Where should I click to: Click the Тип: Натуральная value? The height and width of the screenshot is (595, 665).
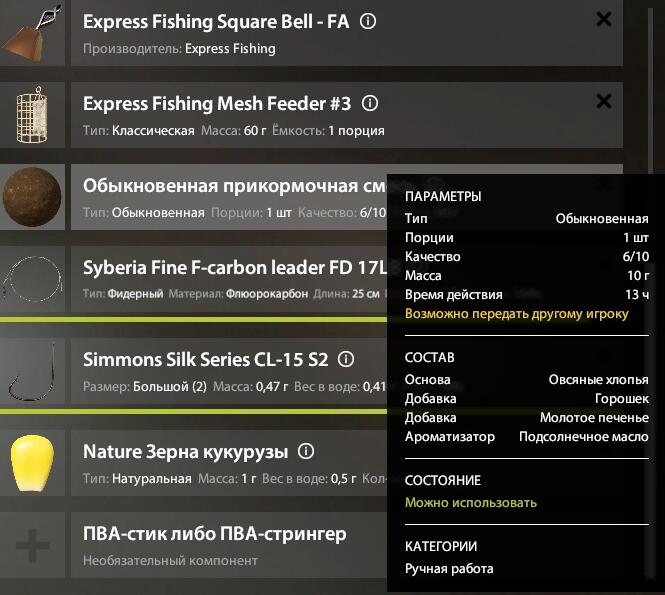pos(137,478)
